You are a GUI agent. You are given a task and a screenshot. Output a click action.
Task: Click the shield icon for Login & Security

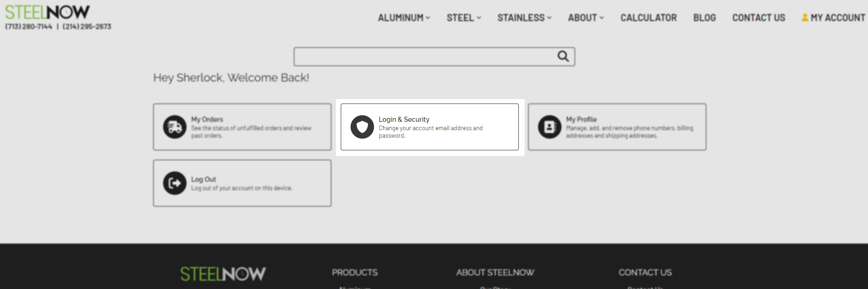tap(361, 126)
